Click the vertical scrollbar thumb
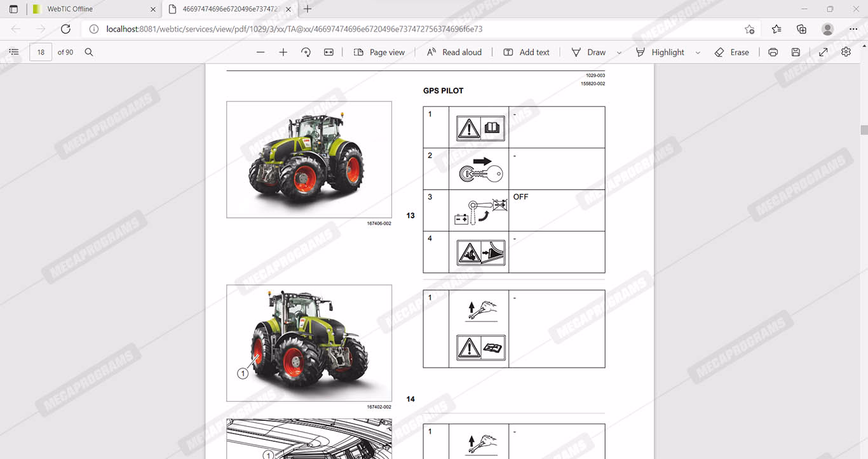The image size is (868, 459). point(864,130)
